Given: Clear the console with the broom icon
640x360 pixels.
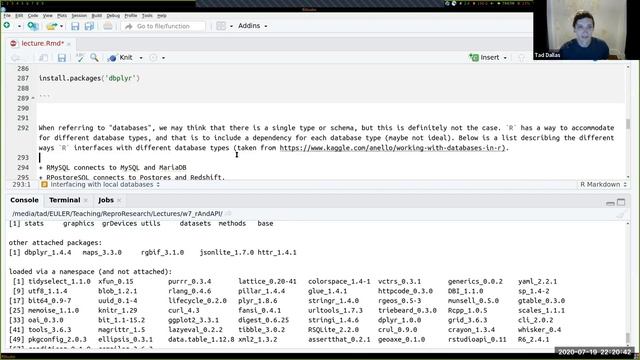Looking at the screenshot, I should [620, 215].
